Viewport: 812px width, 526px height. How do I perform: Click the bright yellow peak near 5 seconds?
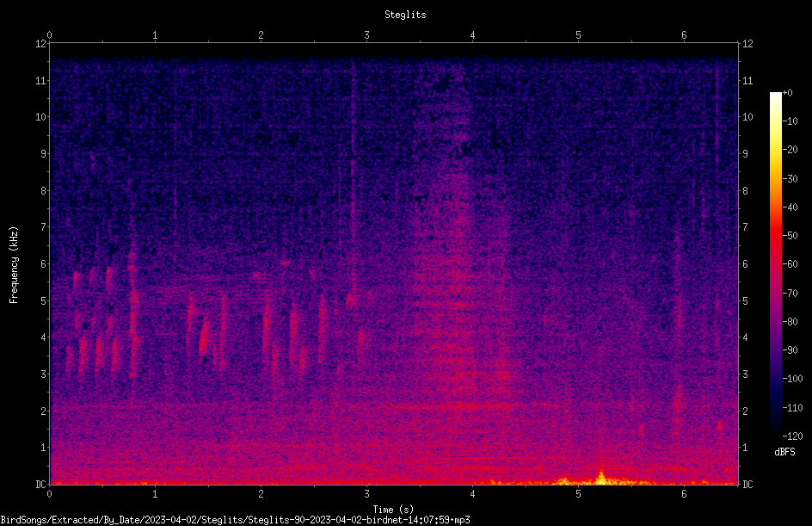coord(600,478)
